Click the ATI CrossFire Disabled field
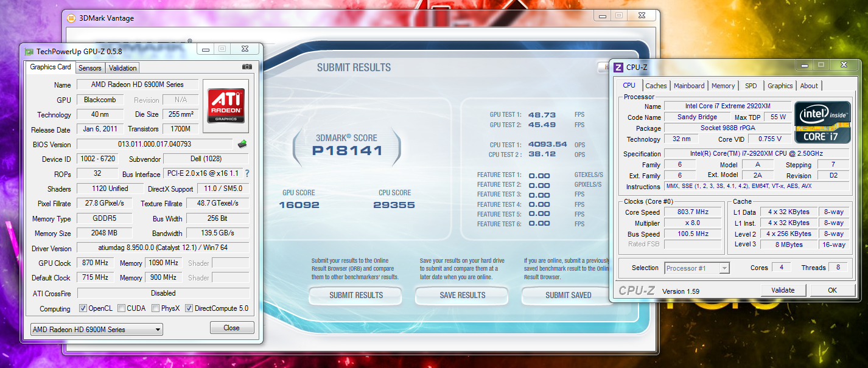This screenshot has width=868, height=368. click(x=163, y=293)
